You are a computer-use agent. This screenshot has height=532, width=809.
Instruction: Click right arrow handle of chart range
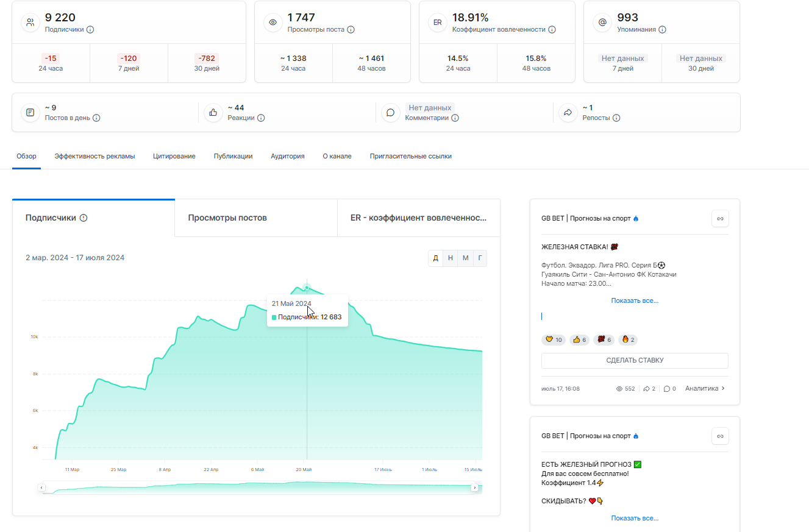click(474, 488)
